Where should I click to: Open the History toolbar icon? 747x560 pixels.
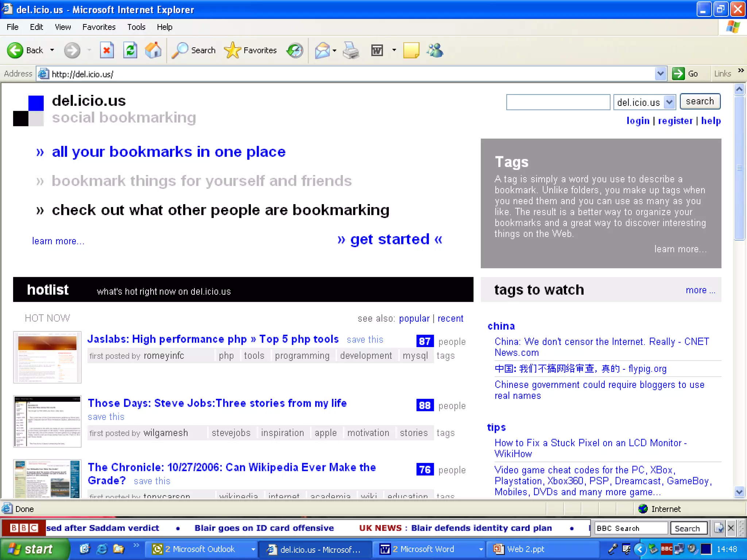tap(295, 50)
